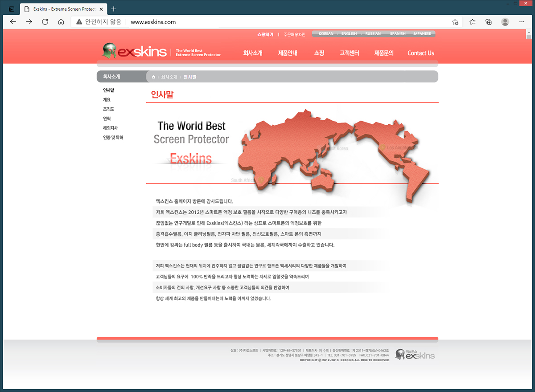Click the breadcrumb home icon
Screen dimensions: 535x392
[153, 77]
